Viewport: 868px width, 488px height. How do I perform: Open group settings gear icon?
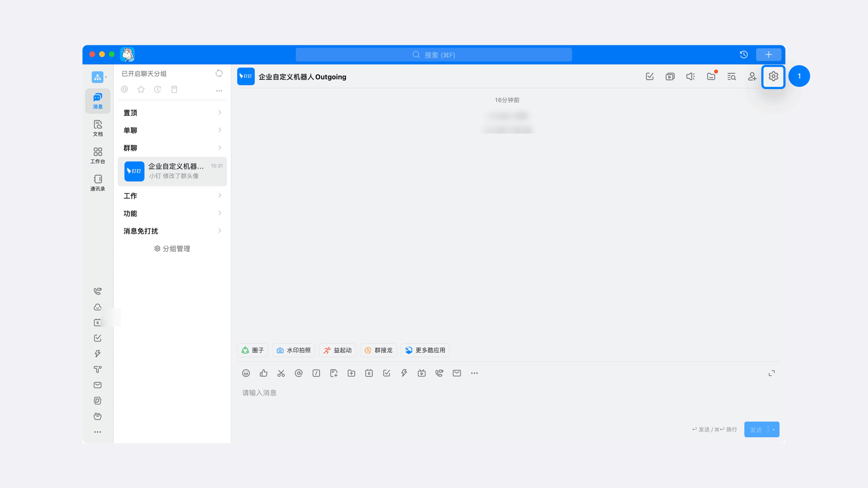click(x=773, y=77)
